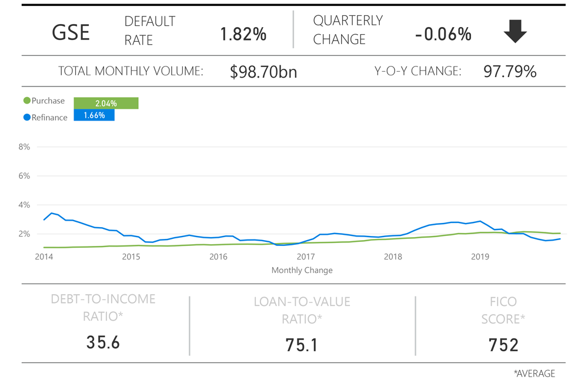Select the green 2.04% Purchase bar
The height and width of the screenshot is (386, 588).
pos(106,104)
